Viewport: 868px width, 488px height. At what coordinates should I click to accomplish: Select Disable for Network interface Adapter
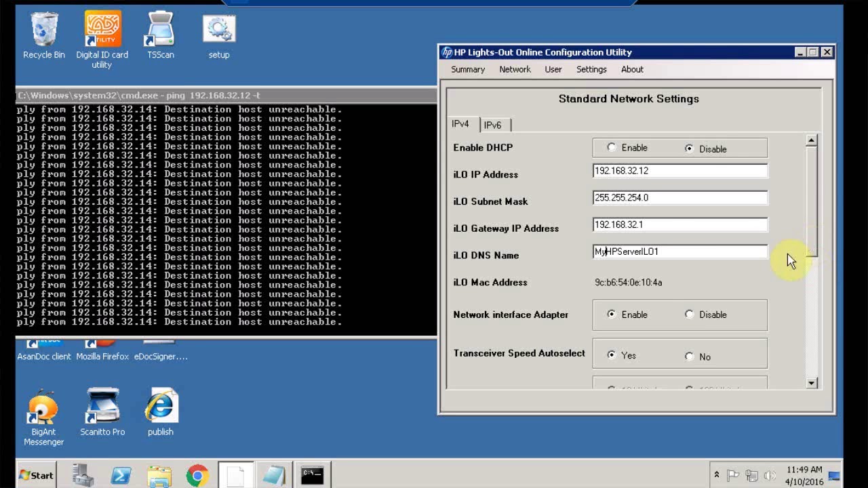[x=689, y=314]
